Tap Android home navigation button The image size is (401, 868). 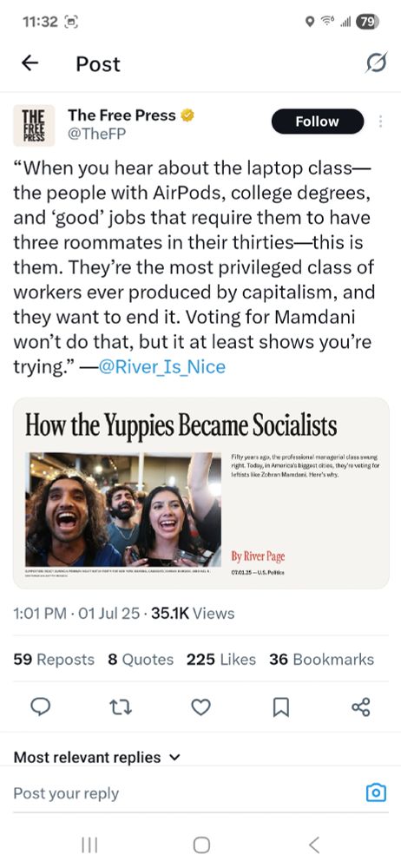[201, 845]
